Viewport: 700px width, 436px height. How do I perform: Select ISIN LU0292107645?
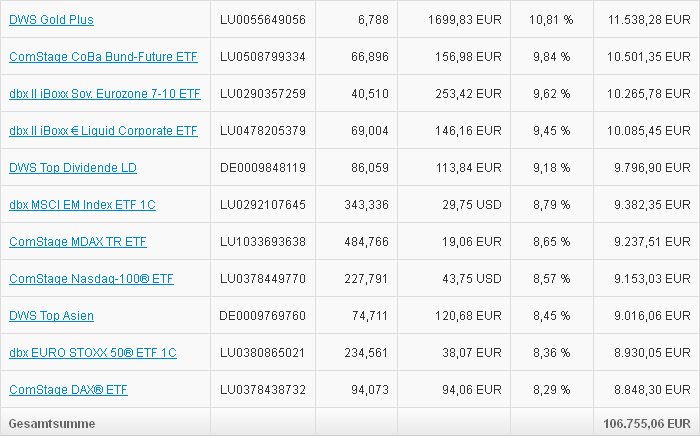pyautogui.click(x=263, y=205)
